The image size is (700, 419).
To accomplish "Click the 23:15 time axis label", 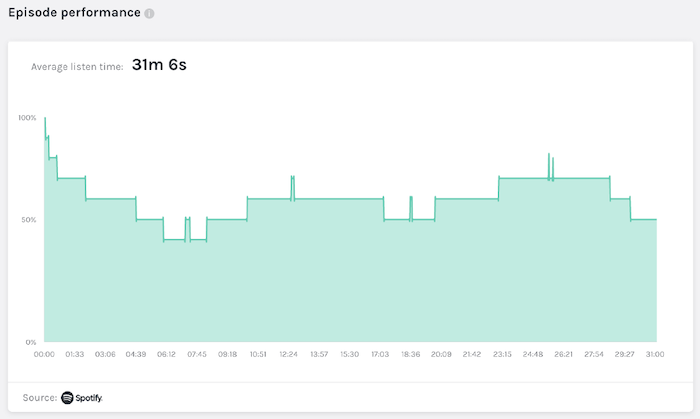I will click(502, 354).
